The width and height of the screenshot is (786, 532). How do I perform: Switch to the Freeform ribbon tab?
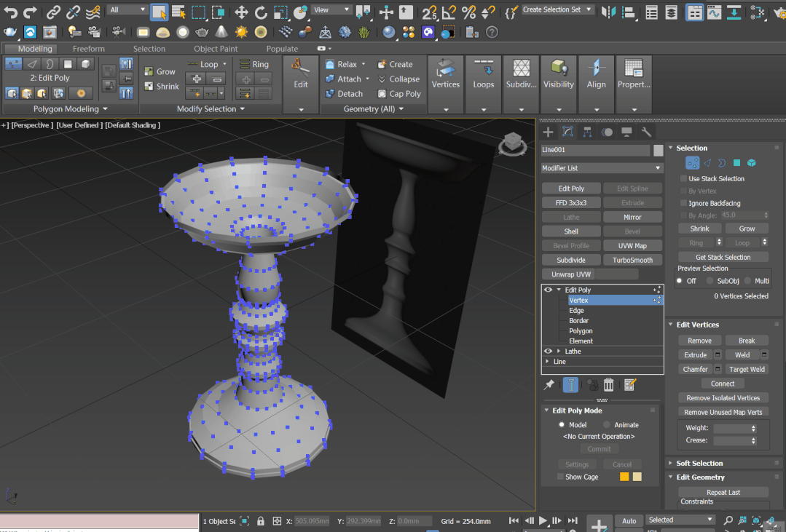point(89,49)
